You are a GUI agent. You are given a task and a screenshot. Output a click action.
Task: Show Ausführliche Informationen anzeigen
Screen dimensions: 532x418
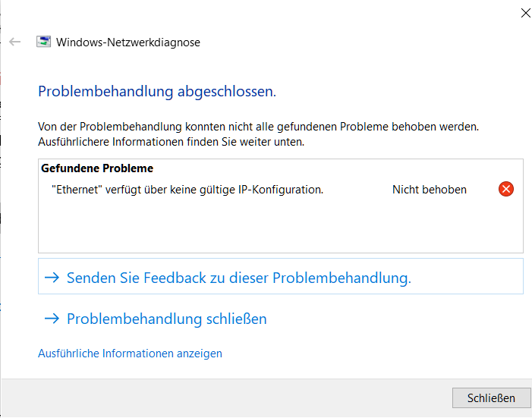[x=130, y=354]
